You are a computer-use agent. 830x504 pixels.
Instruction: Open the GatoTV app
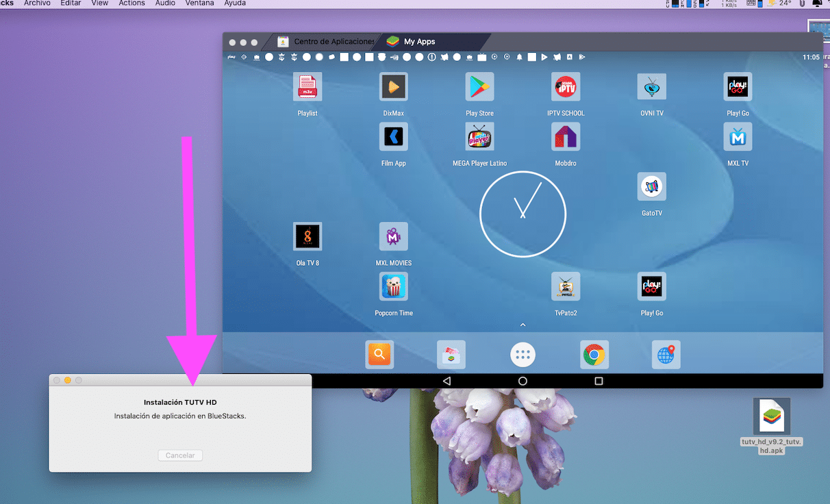coord(651,187)
